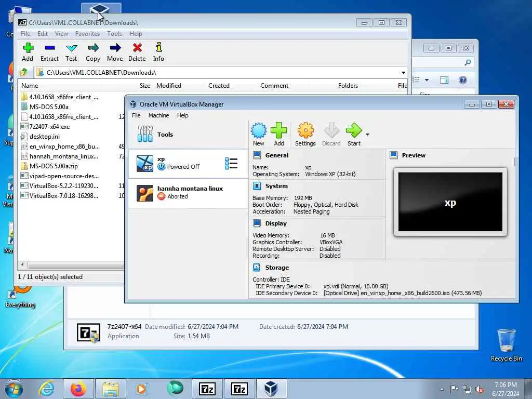Image resolution: width=532 pixels, height=399 pixels.
Task: Click the Comment column header
Action: click(274, 86)
